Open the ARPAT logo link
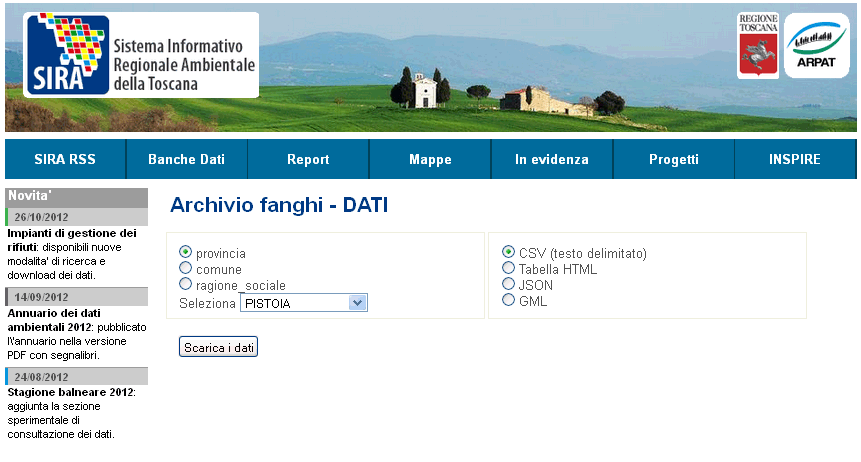 point(817,46)
